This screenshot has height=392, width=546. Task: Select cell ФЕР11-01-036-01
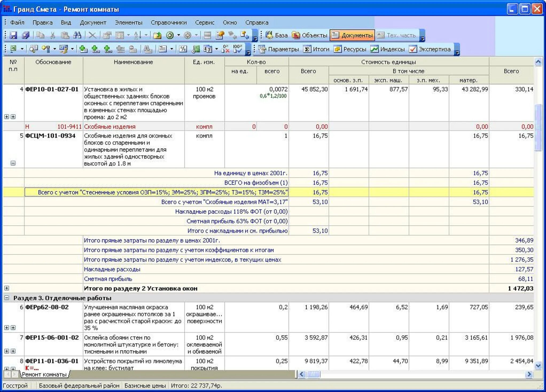point(53,363)
